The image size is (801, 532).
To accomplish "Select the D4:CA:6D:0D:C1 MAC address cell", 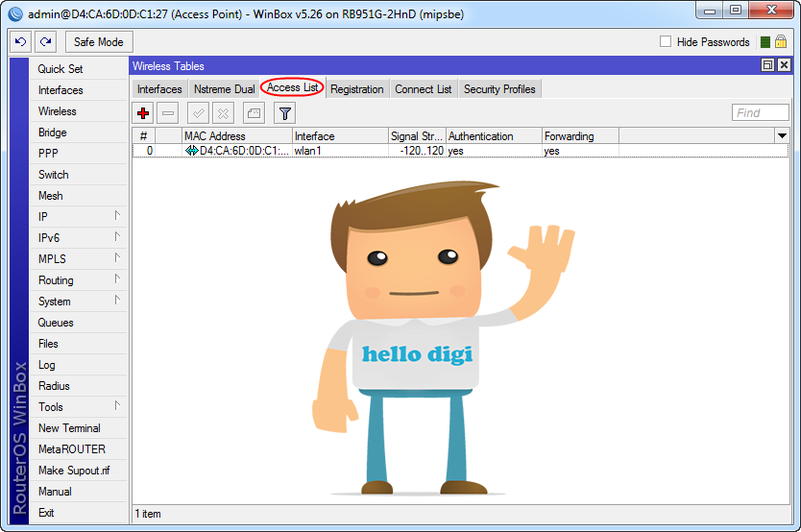I will coord(237,151).
